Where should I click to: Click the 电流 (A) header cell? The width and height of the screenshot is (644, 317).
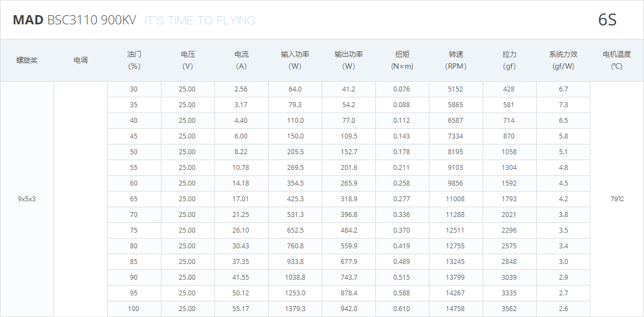tap(242, 60)
